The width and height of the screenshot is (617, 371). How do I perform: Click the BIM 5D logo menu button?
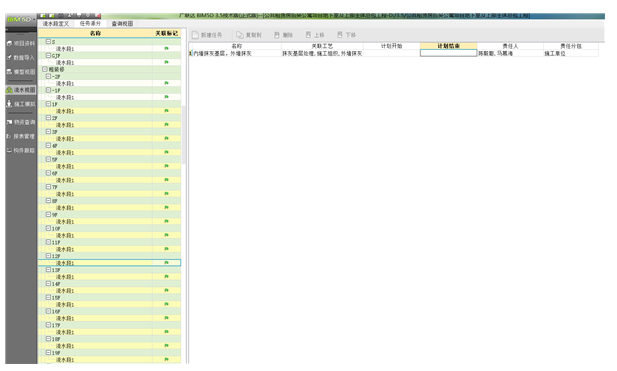tap(21, 19)
